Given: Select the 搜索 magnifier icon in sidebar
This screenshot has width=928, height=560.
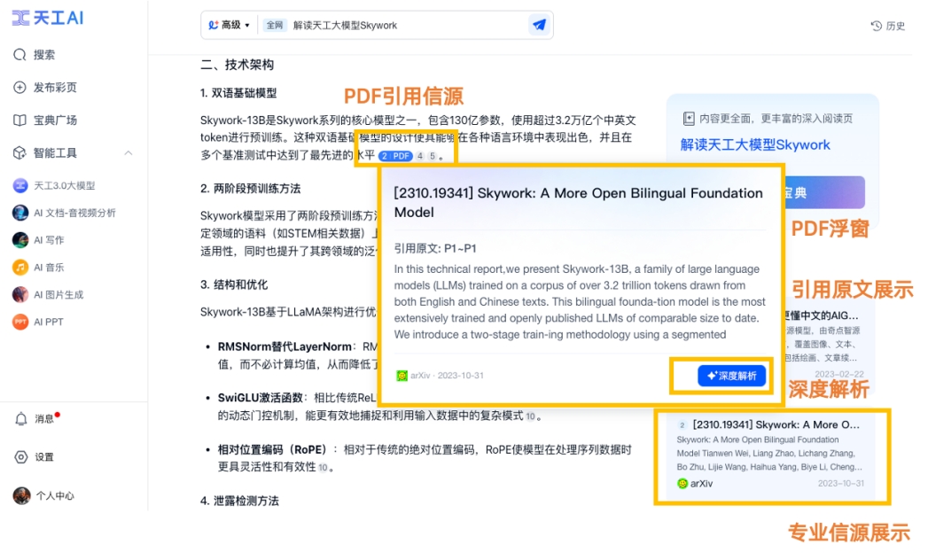Looking at the screenshot, I should pyautogui.click(x=19, y=54).
